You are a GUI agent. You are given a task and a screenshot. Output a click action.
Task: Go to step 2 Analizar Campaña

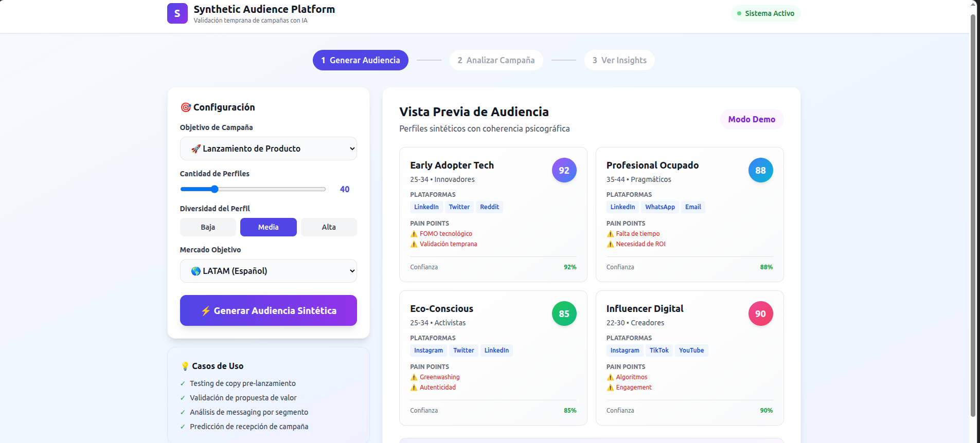[496, 60]
